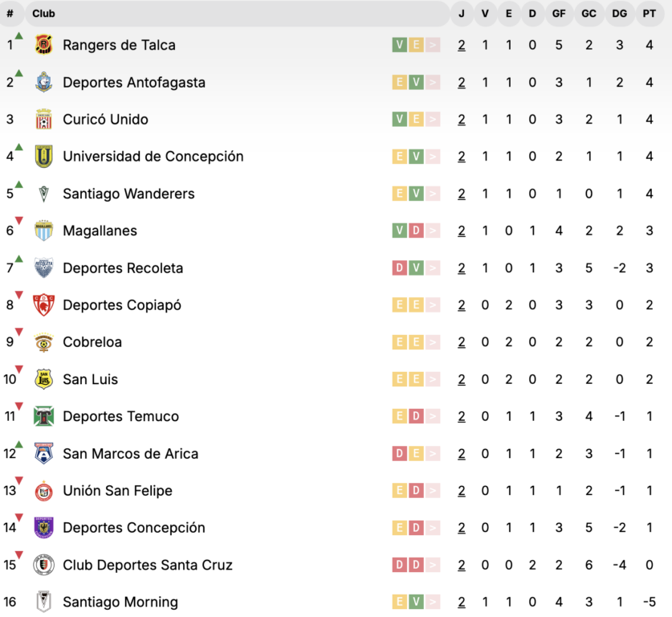Expand recent form arrow for Rangers de Talca
This screenshot has width=672, height=617.
point(434,45)
